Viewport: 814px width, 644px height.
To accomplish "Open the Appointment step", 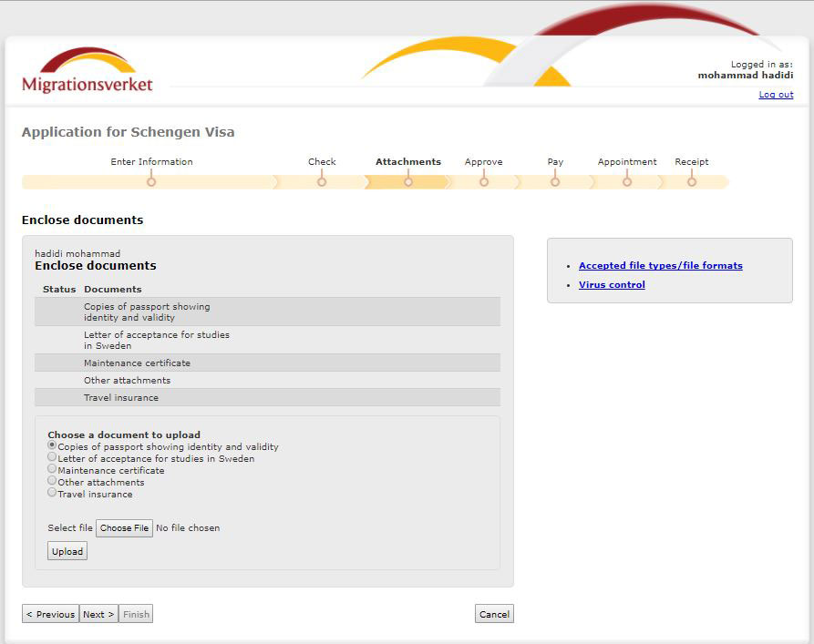I will (627, 181).
